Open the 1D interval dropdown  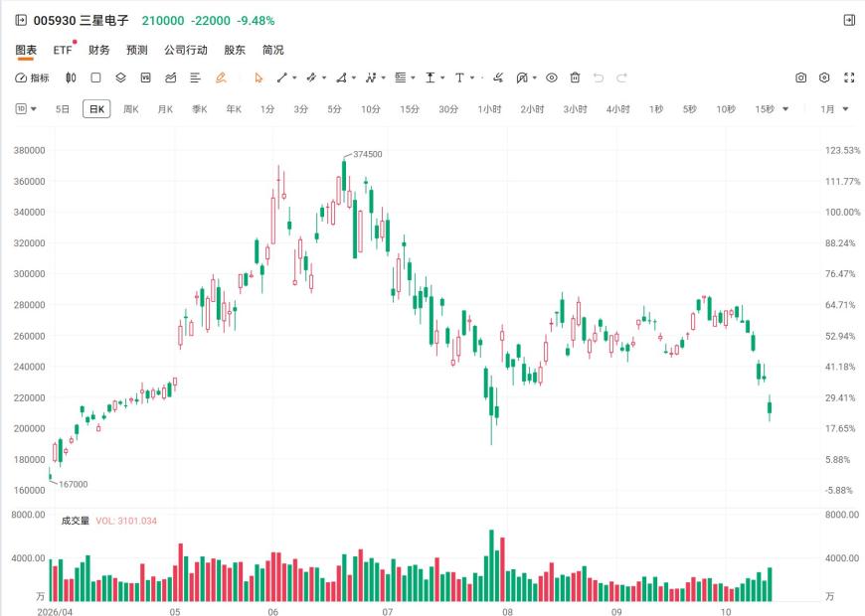click(x=26, y=108)
